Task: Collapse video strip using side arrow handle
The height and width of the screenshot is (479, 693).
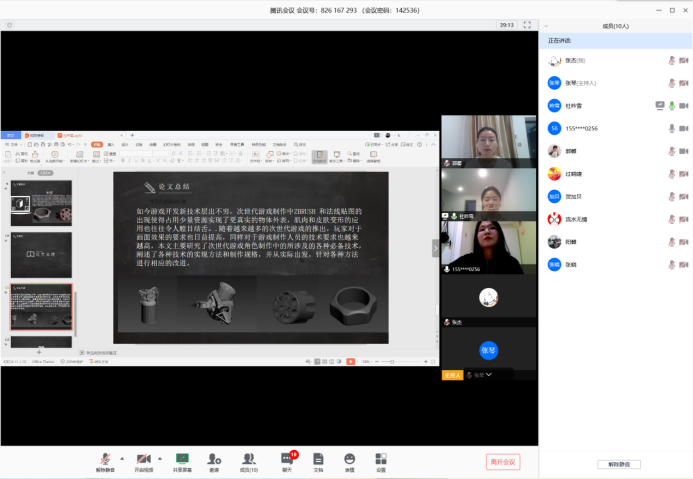Action: tap(435, 248)
